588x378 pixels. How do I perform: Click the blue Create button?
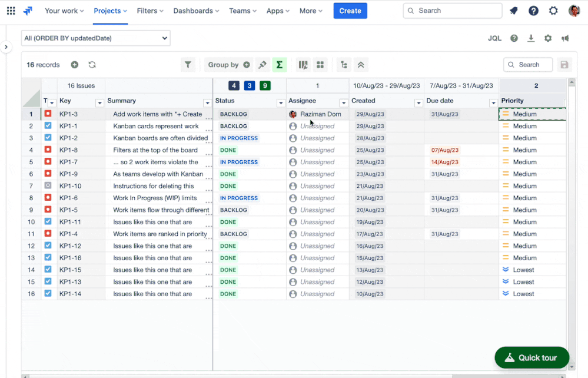(x=350, y=11)
